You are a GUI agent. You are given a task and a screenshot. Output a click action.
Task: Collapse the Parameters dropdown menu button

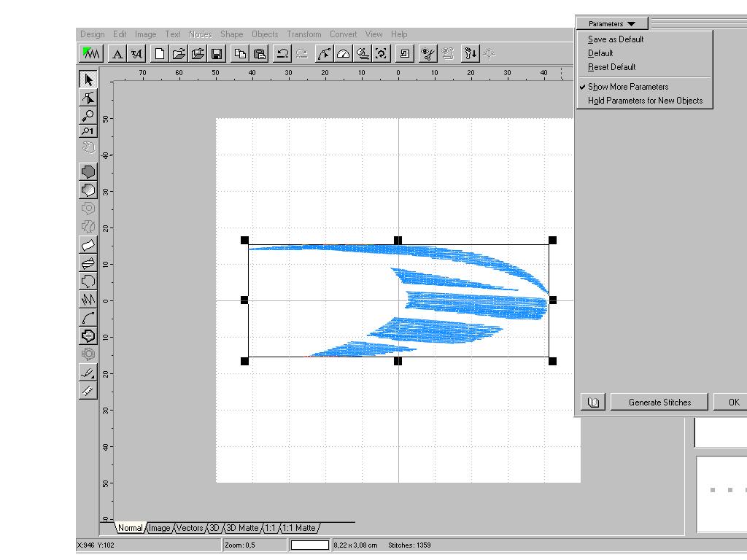pyautogui.click(x=612, y=23)
